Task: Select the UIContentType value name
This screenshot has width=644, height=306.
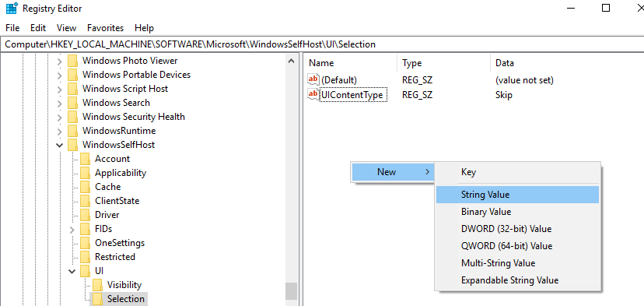Action: (353, 95)
